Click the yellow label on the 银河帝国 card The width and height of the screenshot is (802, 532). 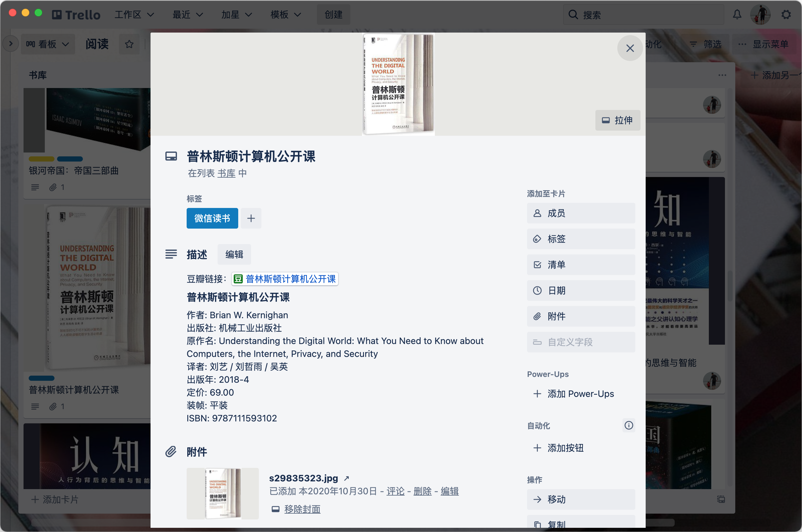point(41,159)
